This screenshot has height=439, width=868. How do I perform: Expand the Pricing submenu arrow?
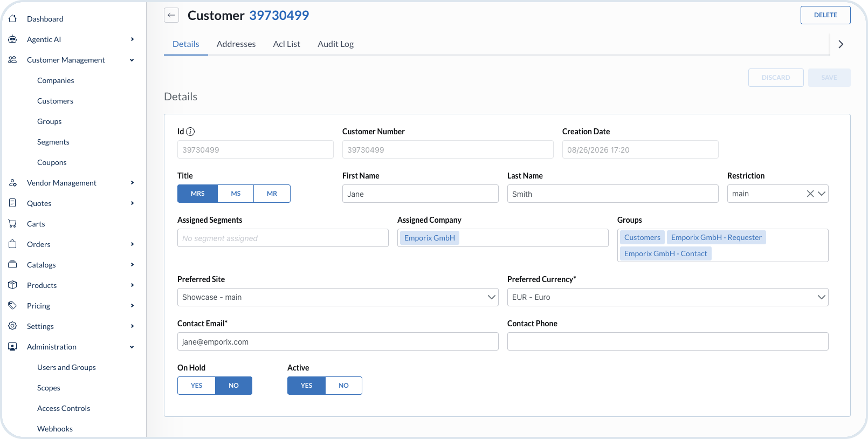pyautogui.click(x=132, y=306)
